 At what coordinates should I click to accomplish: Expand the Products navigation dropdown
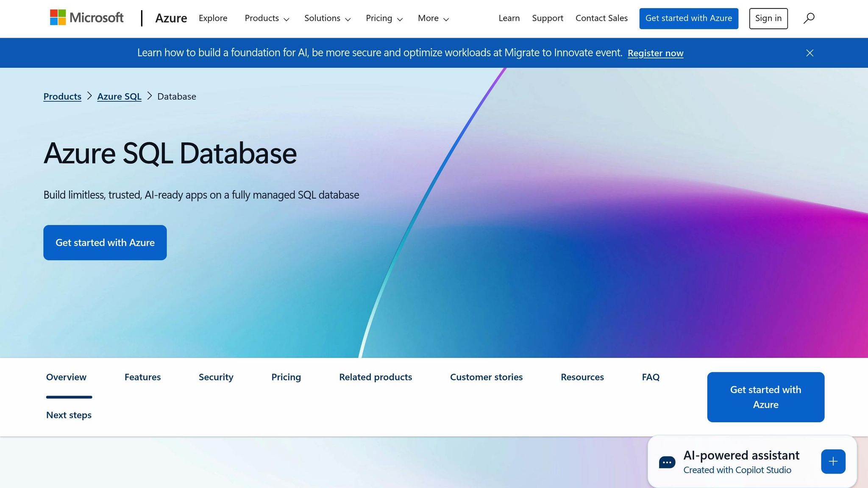(x=267, y=18)
